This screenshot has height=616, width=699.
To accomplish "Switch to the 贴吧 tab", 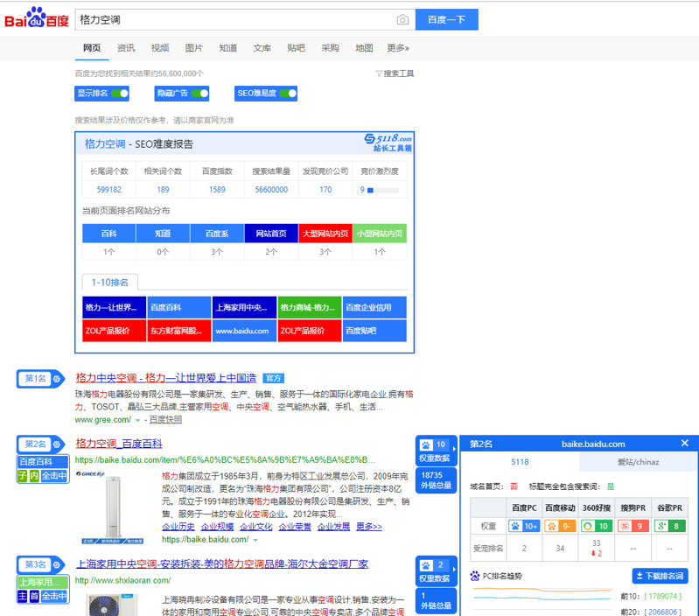I will coord(296,48).
